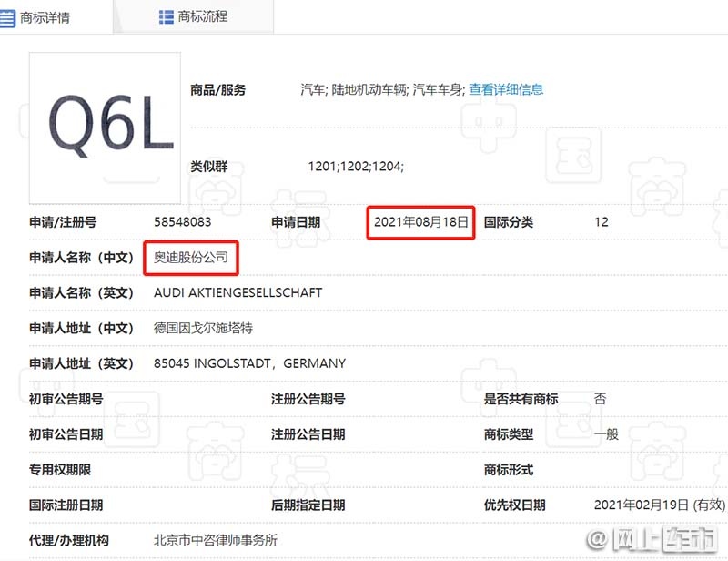Select the 85045 INGOLSTADT, GERMANY address
The width and height of the screenshot is (728, 561).
pyautogui.click(x=249, y=363)
